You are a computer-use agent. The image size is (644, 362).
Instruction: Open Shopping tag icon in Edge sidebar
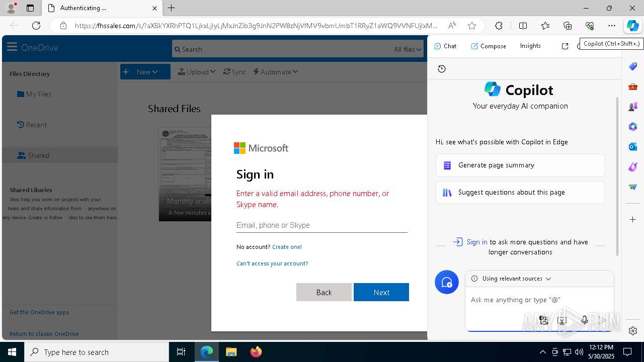click(633, 66)
